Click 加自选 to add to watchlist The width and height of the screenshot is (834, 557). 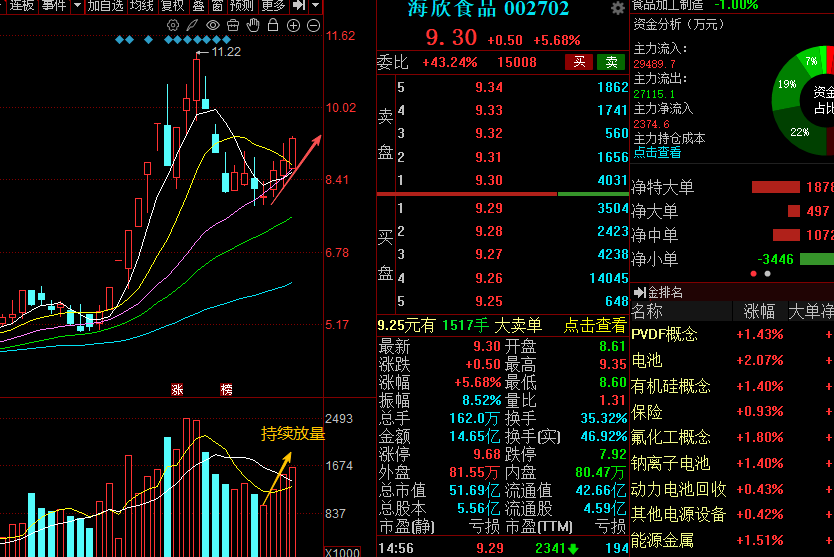105,6
